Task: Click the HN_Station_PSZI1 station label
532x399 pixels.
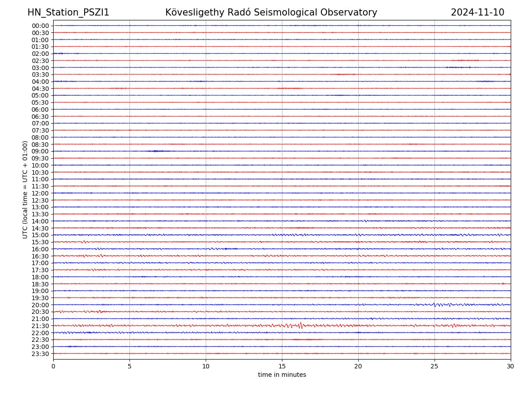Action: [68, 13]
